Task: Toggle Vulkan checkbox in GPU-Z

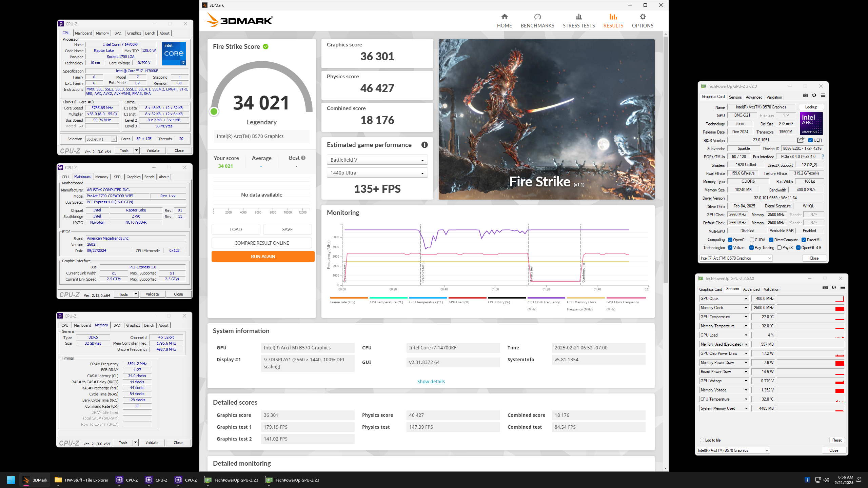Action: pyautogui.click(x=730, y=248)
